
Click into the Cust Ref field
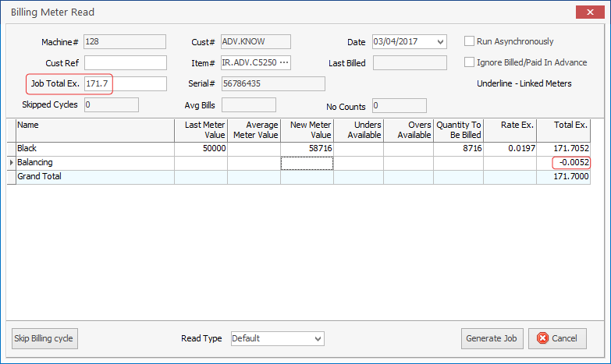pyautogui.click(x=126, y=63)
